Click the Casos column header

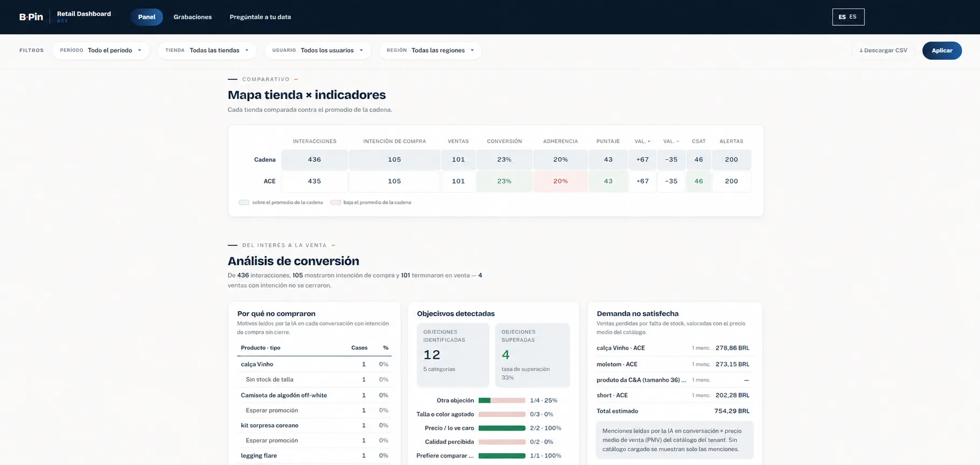coord(359,348)
